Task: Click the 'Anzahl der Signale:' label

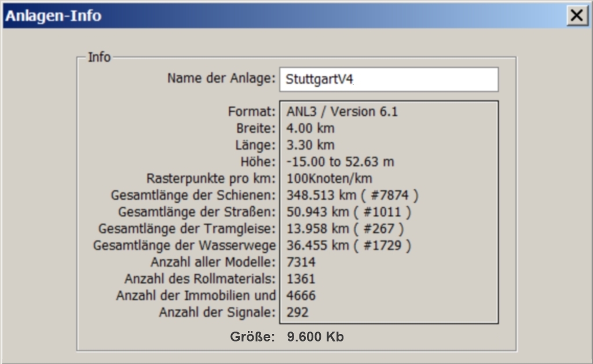Action: [218, 312]
